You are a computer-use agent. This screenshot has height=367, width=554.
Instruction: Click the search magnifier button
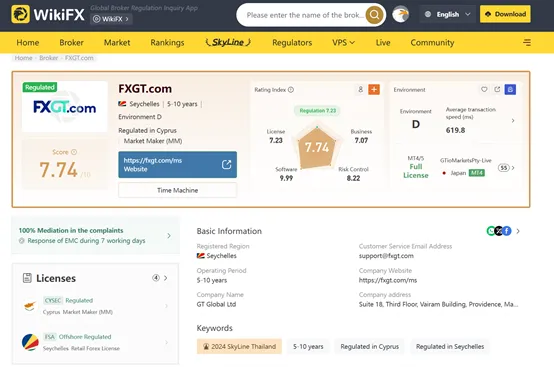[x=374, y=15]
